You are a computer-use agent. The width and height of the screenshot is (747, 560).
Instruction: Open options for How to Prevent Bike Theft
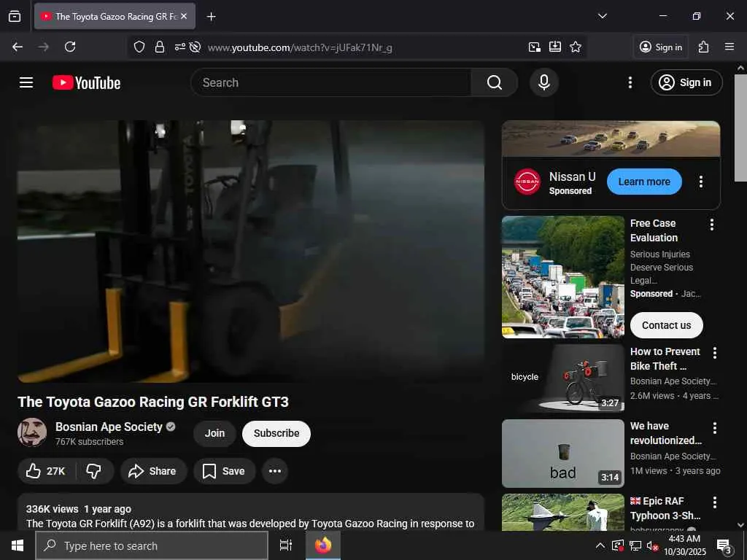(715, 353)
